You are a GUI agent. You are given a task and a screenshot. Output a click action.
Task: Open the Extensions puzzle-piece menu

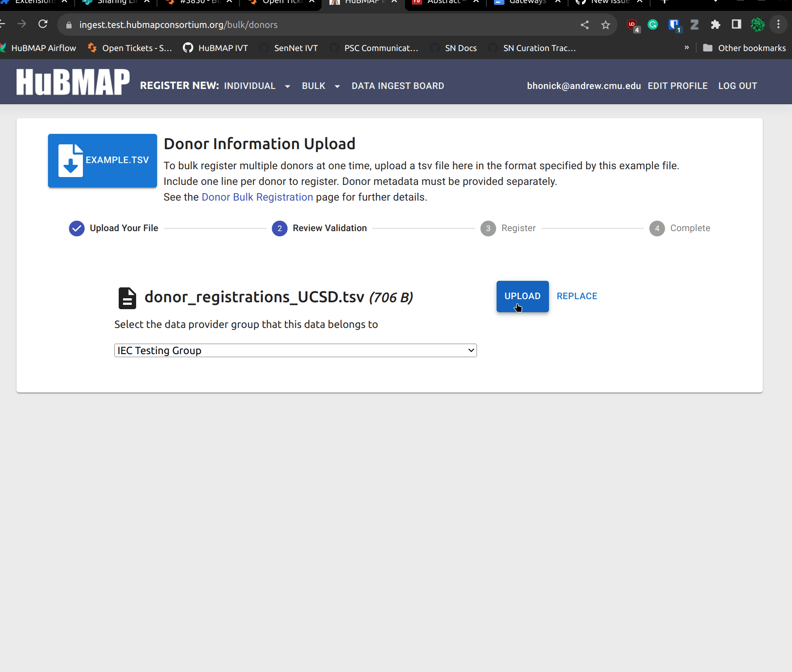pos(716,25)
